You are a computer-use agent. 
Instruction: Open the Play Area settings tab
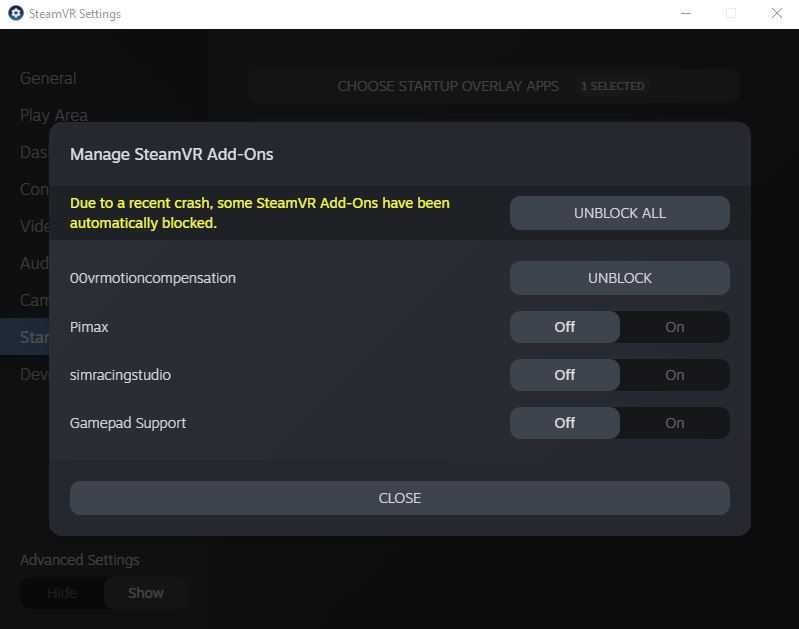pyautogui.click(x=54, y=115)
